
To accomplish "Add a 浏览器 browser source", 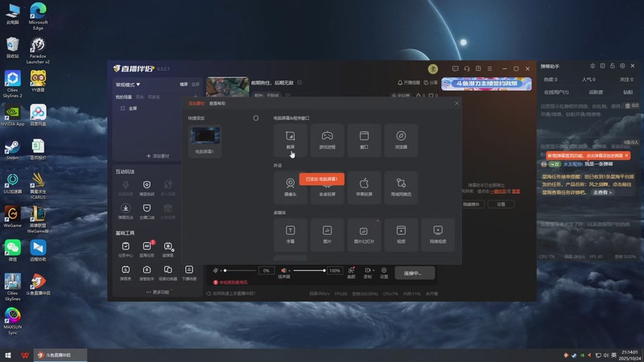I will (x=401, y=140).
